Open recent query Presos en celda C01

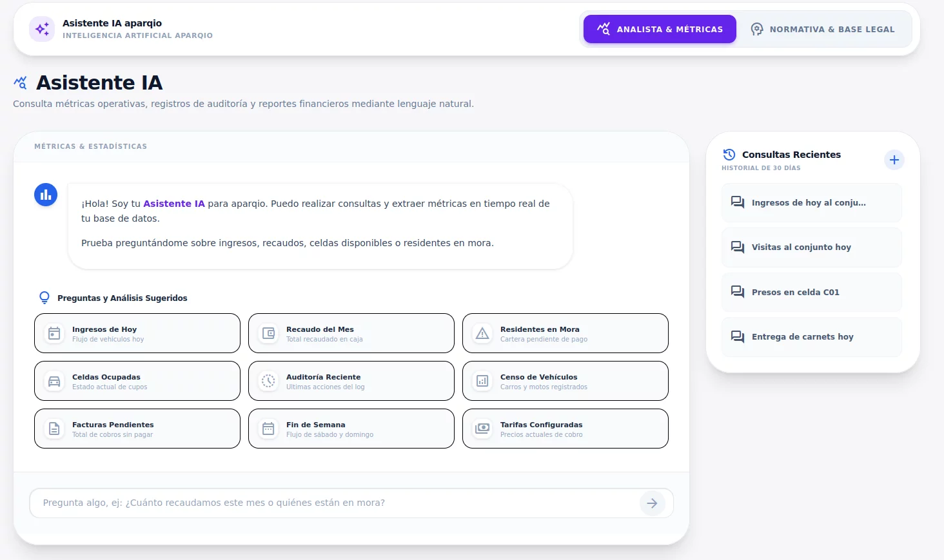[x=812, y=292]
